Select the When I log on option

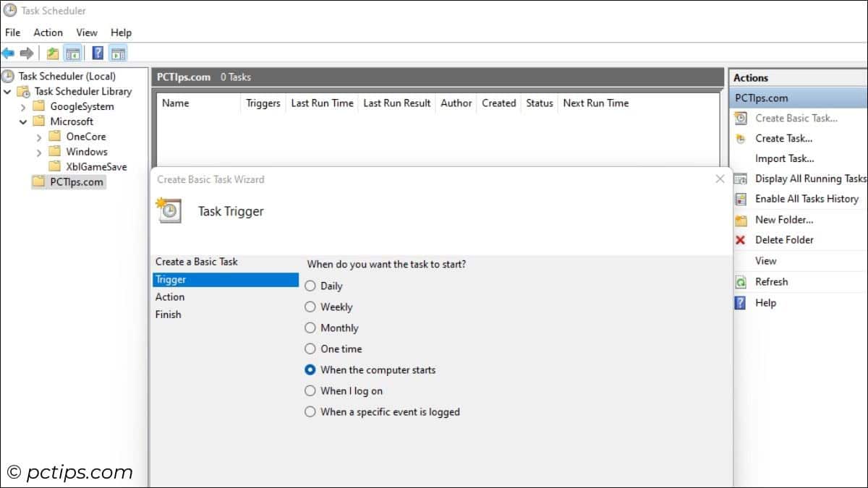[x=310, y=390]
